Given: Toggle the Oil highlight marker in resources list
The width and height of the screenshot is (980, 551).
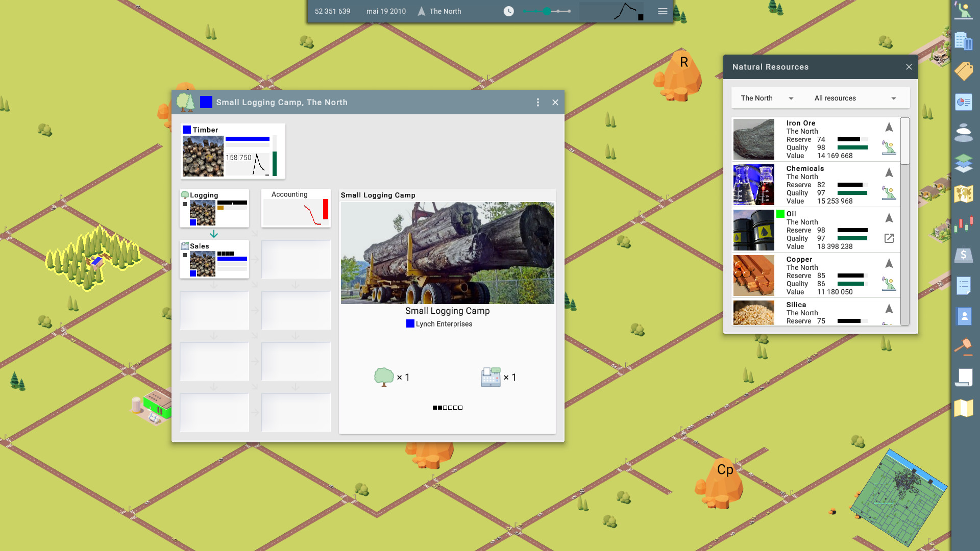Looking at the screenshot, I should [x=780, y=214].
